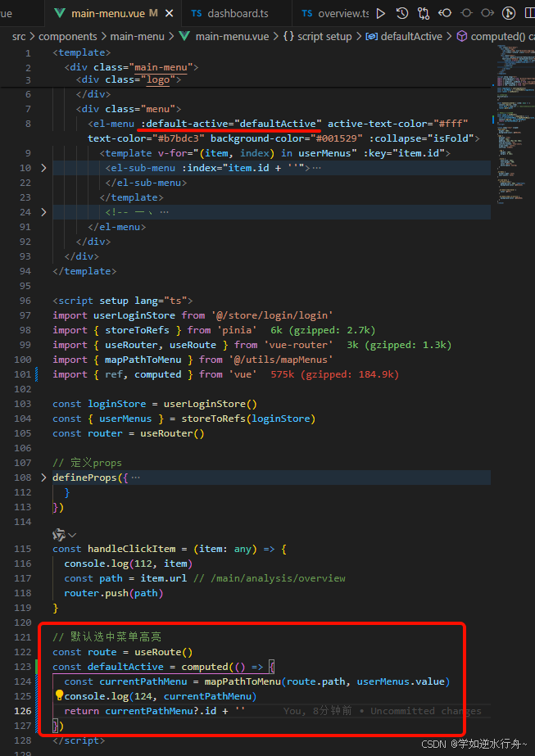Open the computed() breadcrumb
This screenshot has height=756, width=535.
[496, 36]
